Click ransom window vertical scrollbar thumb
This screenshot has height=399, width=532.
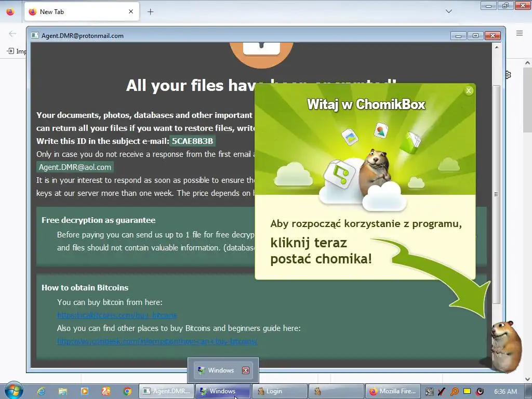pos(496,194)
